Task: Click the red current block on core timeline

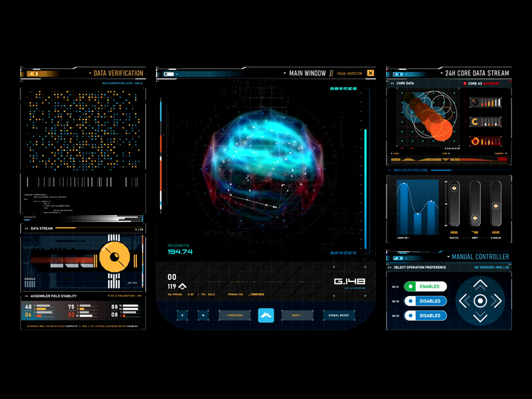Action: click(502, 159)
